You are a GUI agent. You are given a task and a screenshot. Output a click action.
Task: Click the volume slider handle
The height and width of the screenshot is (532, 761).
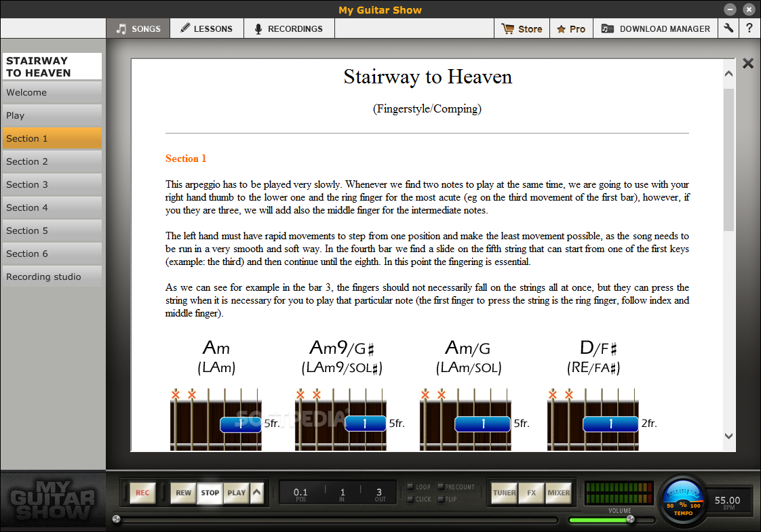[631, 519]
